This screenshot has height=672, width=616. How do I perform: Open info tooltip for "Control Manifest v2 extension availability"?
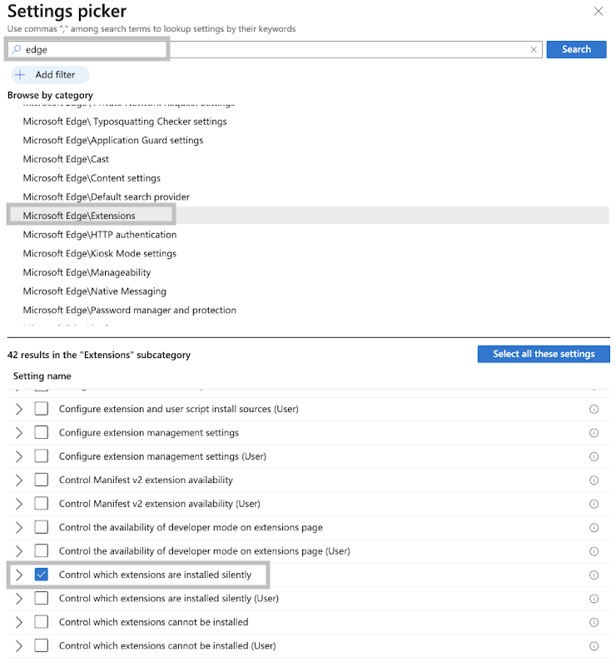click(594, 480)
